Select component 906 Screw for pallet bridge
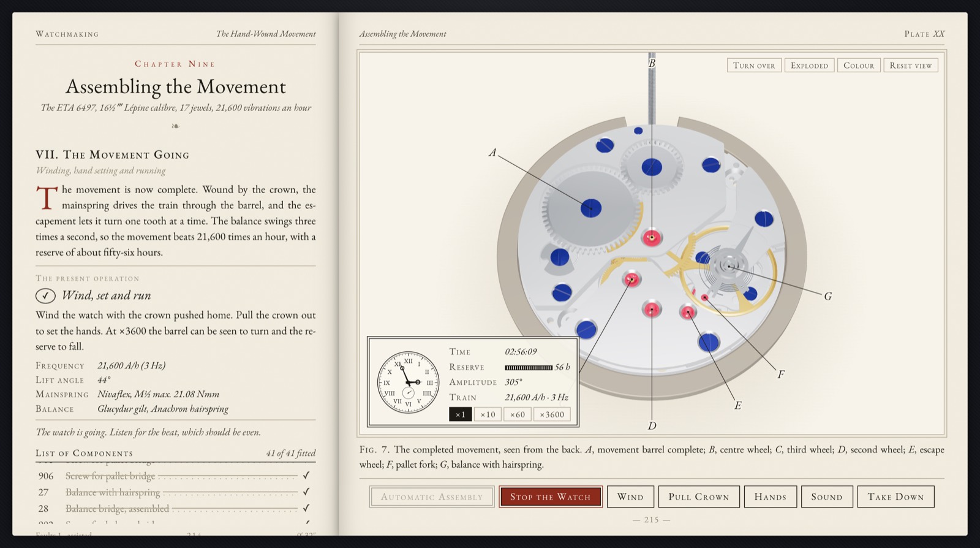 [x=174, y=475]
